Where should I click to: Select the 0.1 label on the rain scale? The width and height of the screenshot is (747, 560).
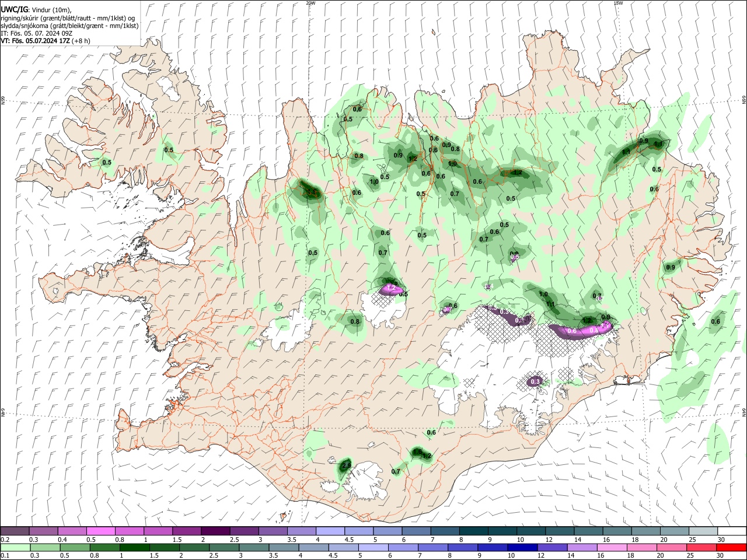coord(5,556)
